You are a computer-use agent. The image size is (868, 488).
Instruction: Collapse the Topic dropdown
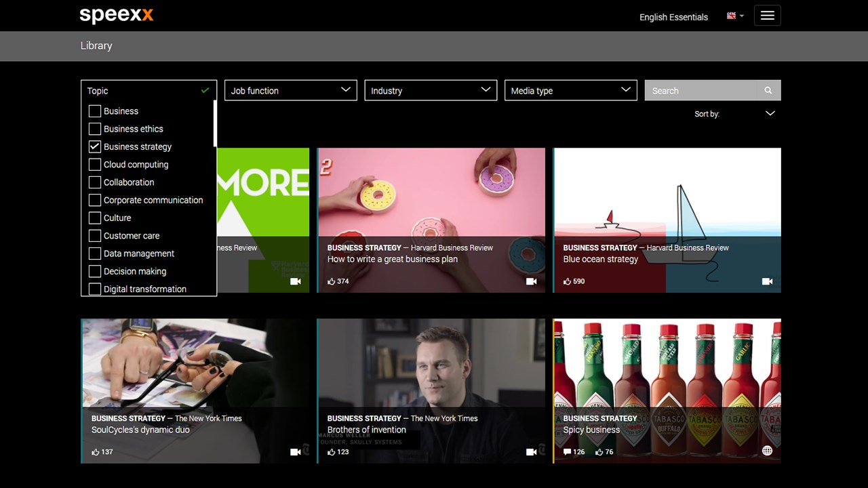149,91
